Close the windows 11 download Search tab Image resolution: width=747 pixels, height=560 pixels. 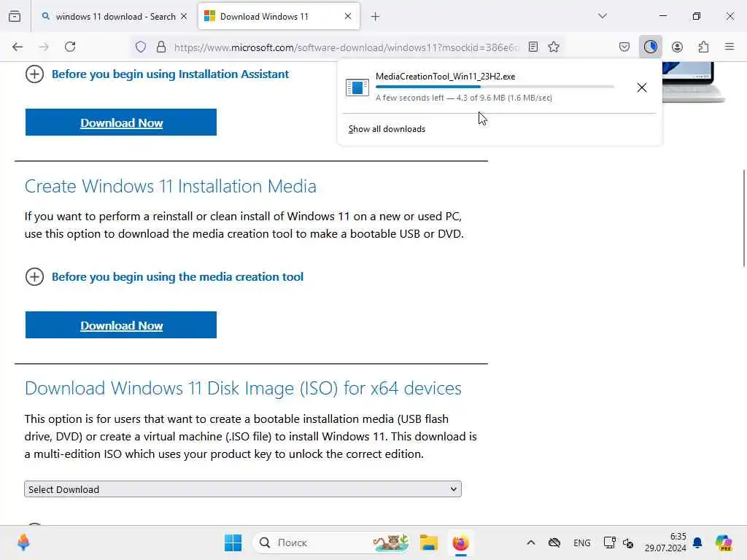coord(184,16)
